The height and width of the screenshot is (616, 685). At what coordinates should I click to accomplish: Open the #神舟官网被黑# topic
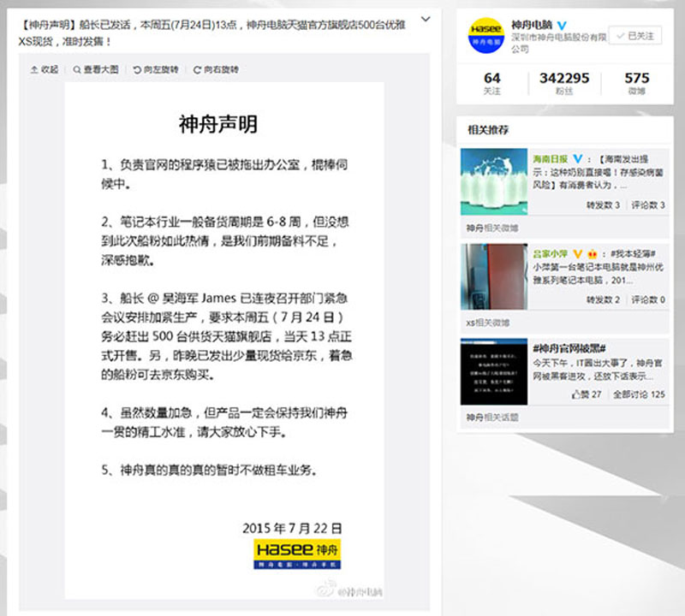pos(569,348)
